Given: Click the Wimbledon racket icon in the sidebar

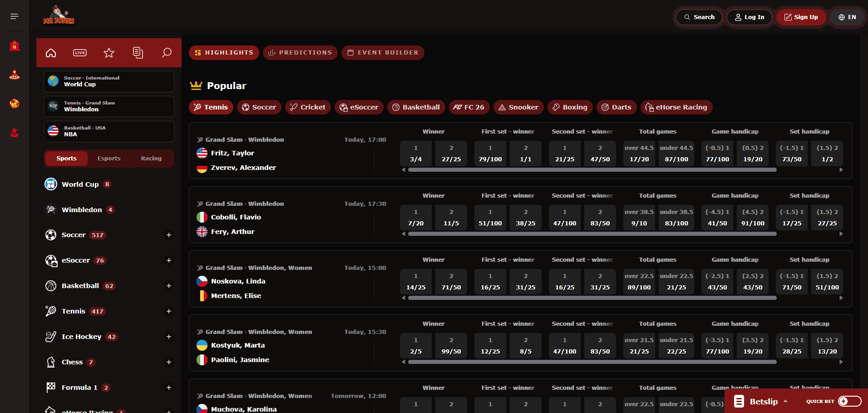Looking at the screenshot, I should [51, 209].
